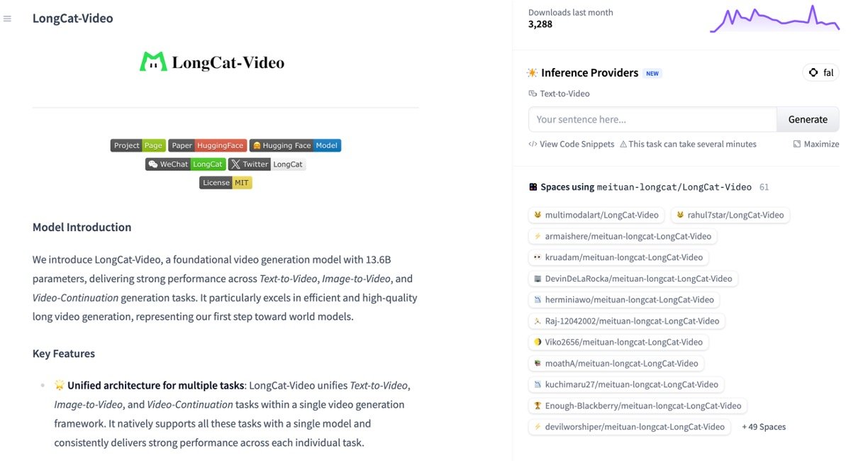This screenshot has width=868, height=461.
Task: Click the Text-to-Video task icon
Action: pos(533,94)
